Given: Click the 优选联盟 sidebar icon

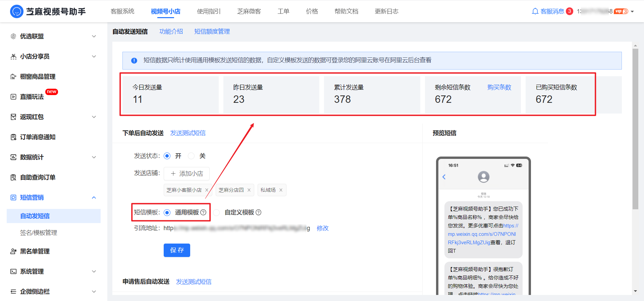Looking at the screenshot, I should click(13, 36).
